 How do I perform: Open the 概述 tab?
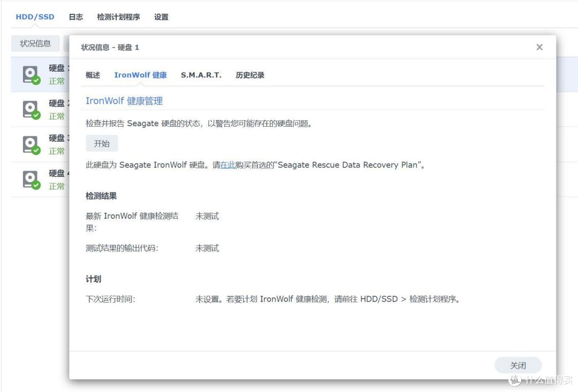point(93,75)
